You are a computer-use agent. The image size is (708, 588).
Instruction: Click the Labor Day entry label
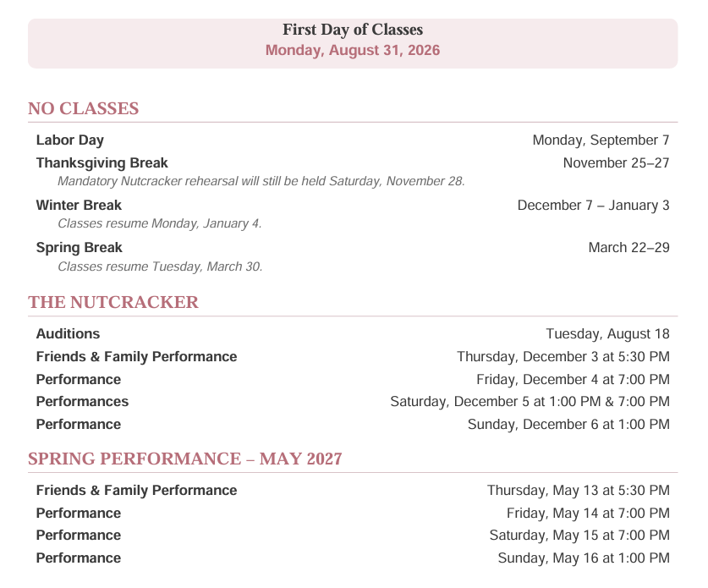click(70, 140)
